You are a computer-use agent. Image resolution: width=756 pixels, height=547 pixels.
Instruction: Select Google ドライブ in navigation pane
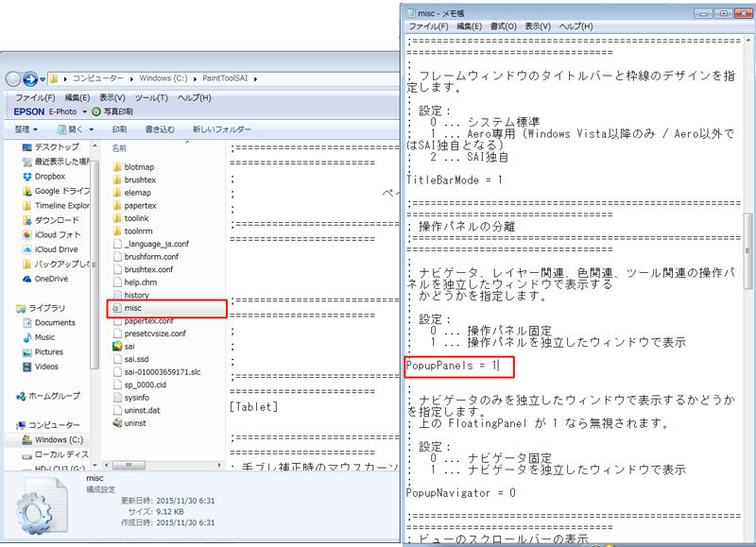[56, 191]
